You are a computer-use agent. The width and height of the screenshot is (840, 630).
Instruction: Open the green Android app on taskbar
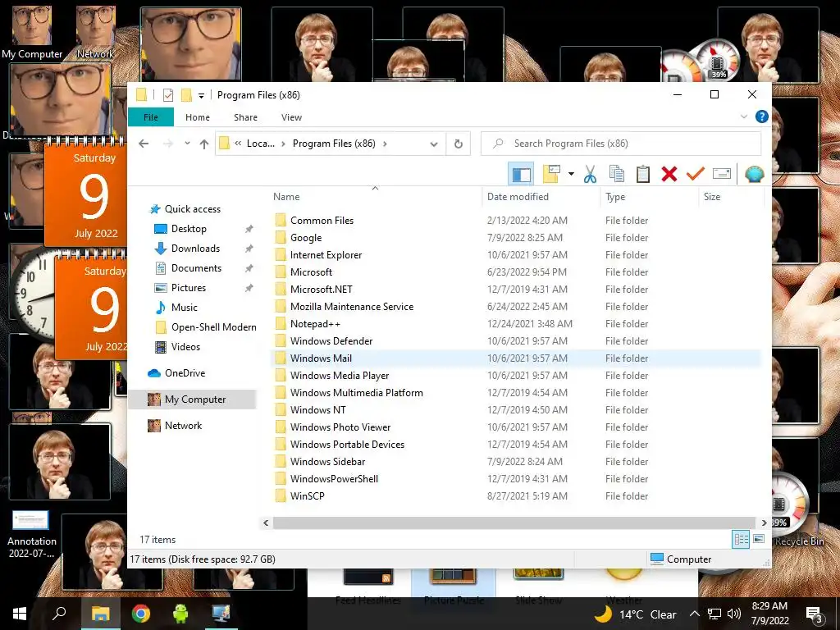pyautogui.click(x=180, y=614)
